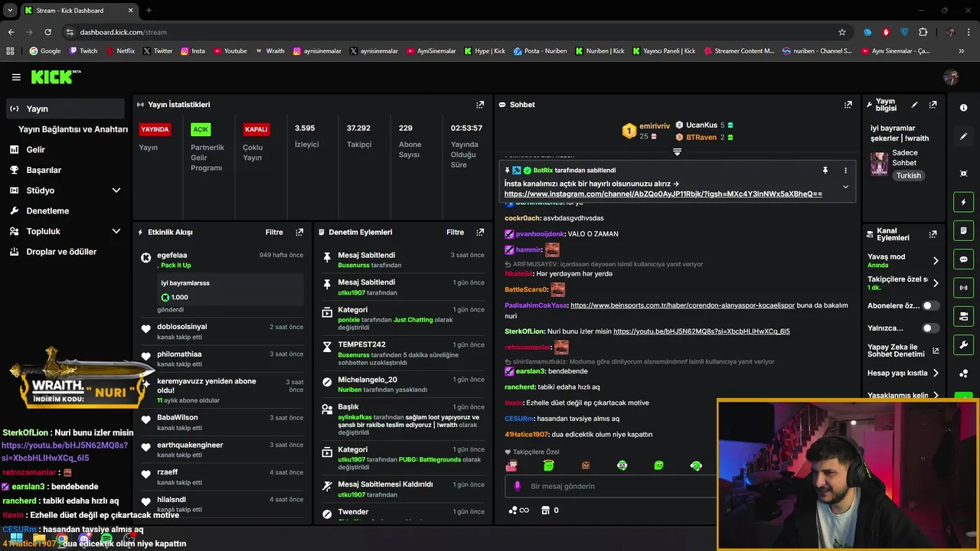This screenshot has height=551, width=980.
Task: Open Hesap yaşı kısıtla options arrow
Action: tap(936, 373)
